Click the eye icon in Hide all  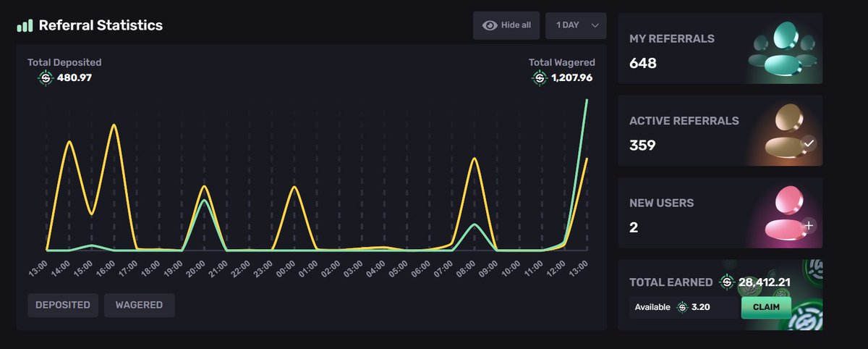pyautogui.click(x=490, y=25)
